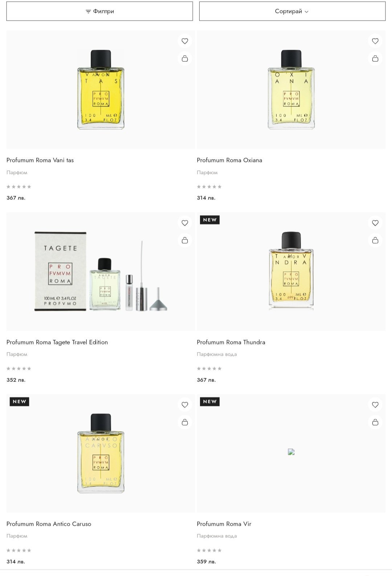392x576 pixels.
Task: Click wishlist heart on Profumum Roma Thundra
Action: click(375, 223)
